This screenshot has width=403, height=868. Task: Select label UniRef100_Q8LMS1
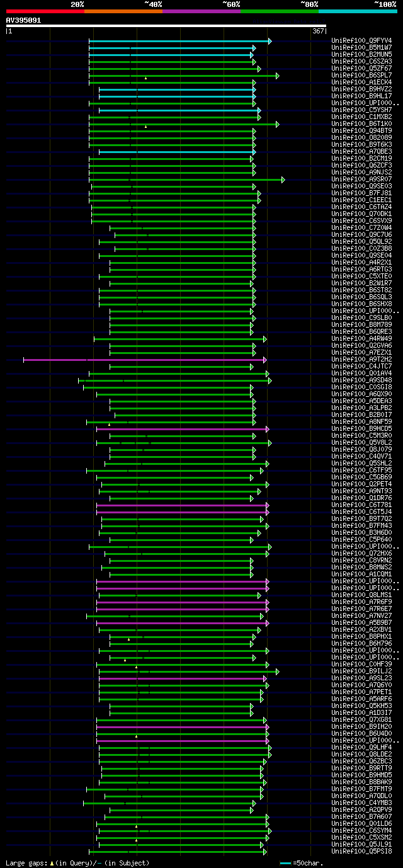click(361, 595)
